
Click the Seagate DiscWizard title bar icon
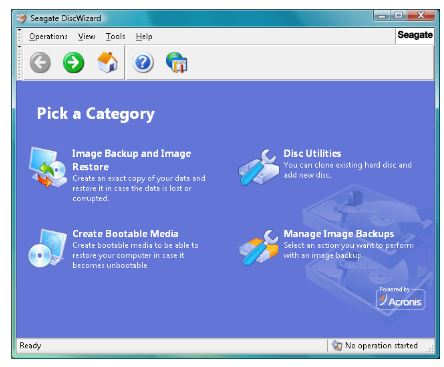pyautogui.click(x=22, y=18)
